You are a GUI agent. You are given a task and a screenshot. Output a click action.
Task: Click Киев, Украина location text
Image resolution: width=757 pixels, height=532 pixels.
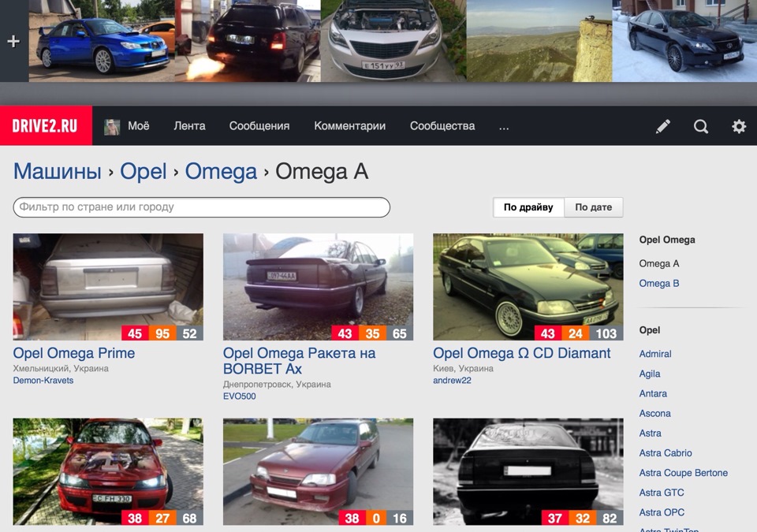point(463,368)
